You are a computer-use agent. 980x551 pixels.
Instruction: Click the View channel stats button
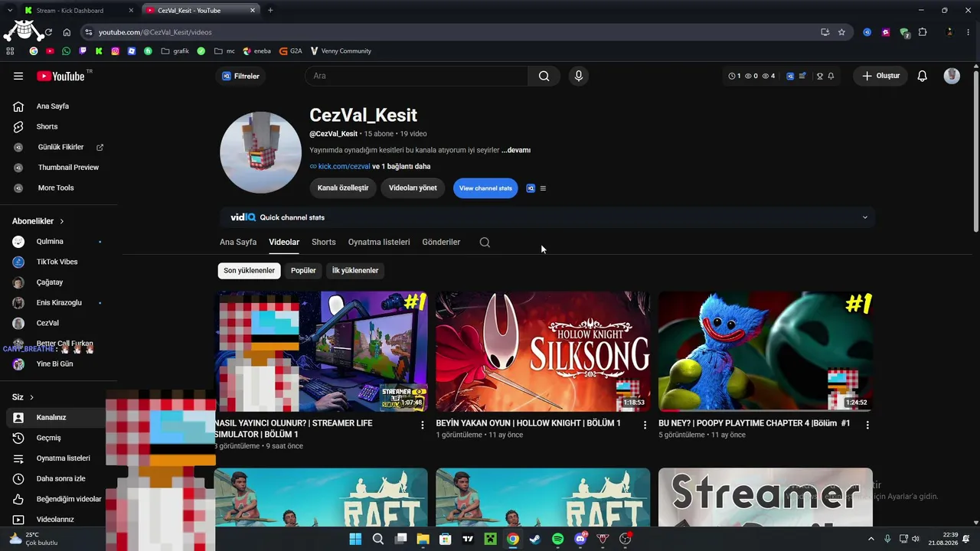(x=485, y=188)
